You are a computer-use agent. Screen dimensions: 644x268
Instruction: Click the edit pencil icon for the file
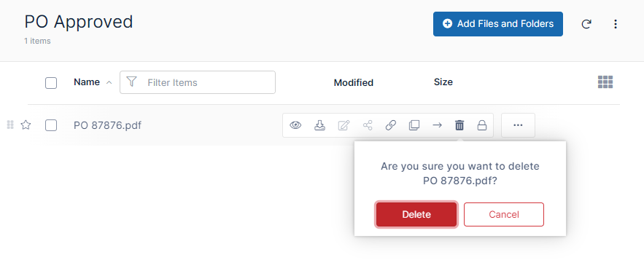[344, 125]
